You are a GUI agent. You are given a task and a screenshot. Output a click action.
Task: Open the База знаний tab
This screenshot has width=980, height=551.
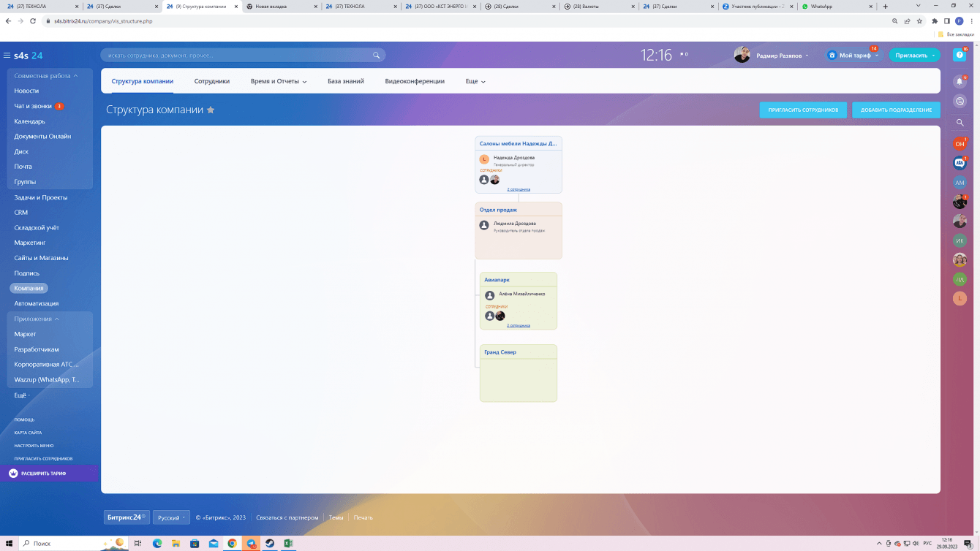(346, 81)
